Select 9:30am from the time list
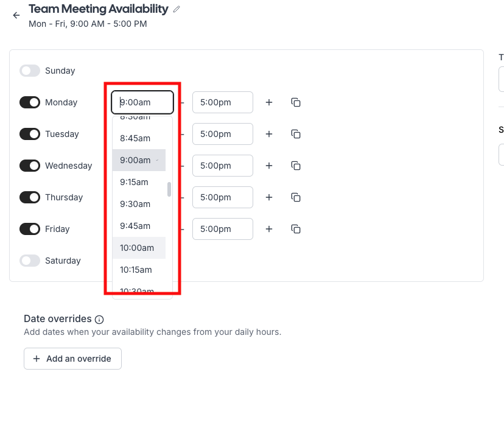 click(x=135, y=204)
